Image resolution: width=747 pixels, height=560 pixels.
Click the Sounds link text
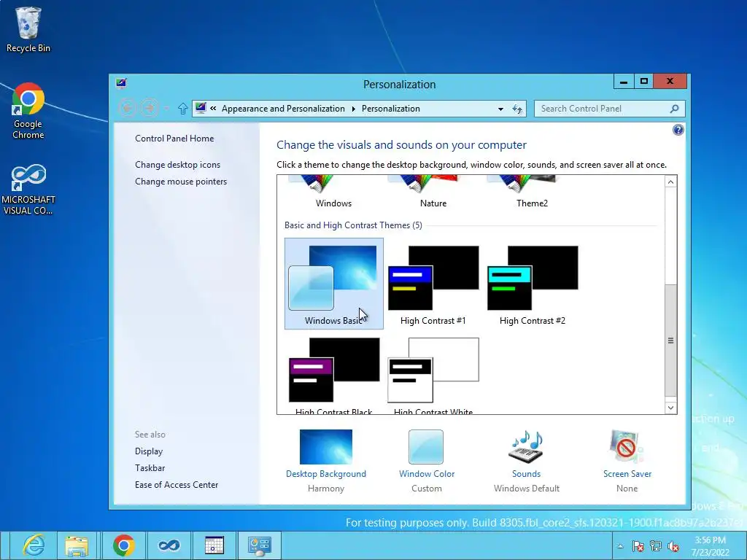point(527,474)
